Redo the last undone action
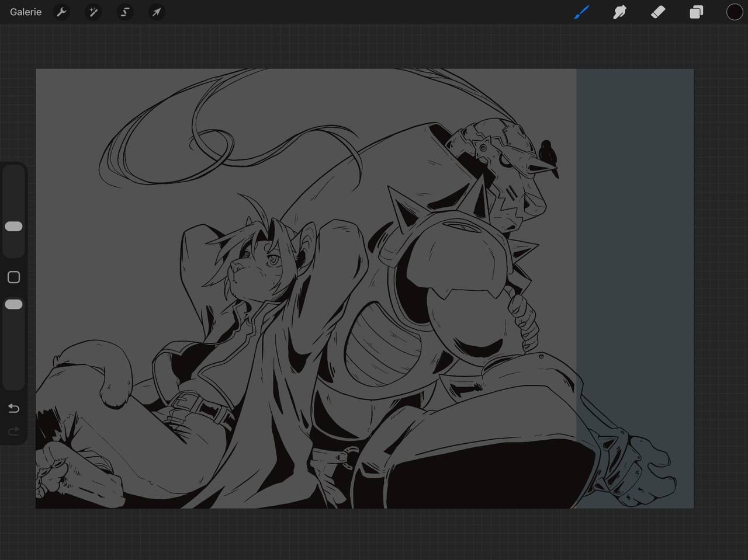 click(x=13, y=432)
